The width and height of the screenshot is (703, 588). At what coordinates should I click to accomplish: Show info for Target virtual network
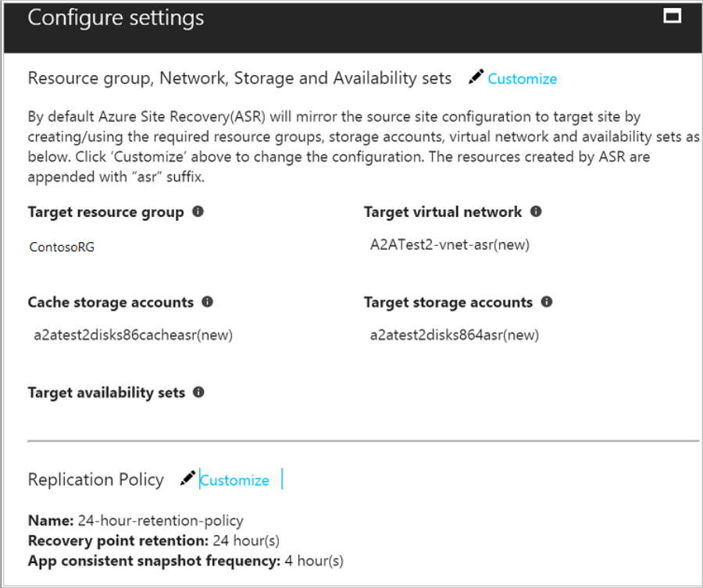536,212
